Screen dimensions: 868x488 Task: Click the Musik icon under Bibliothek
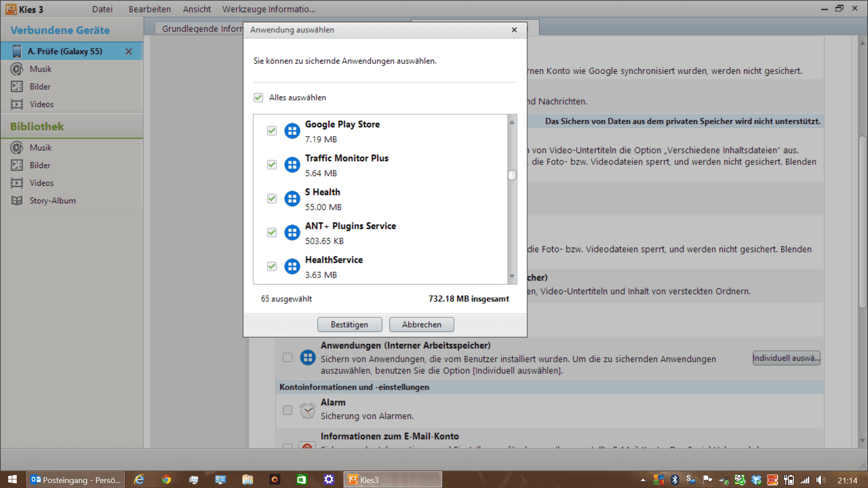(17, 148)
